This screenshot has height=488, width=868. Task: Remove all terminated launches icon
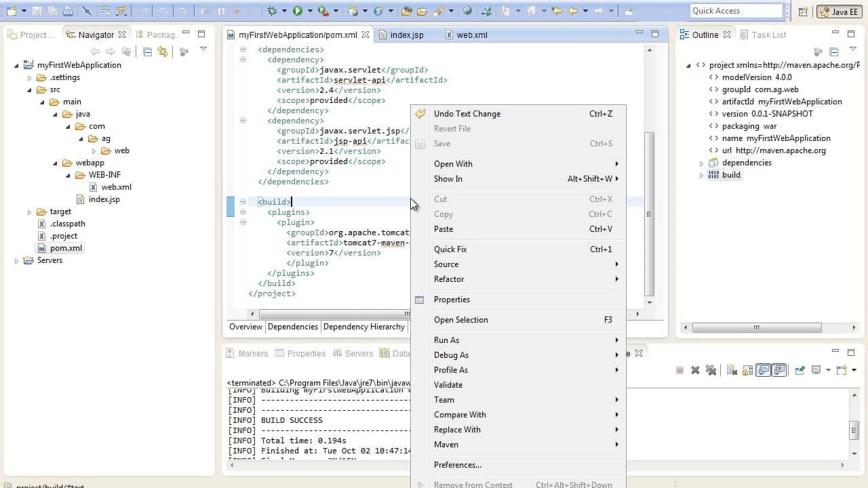[x=711, y=370]
